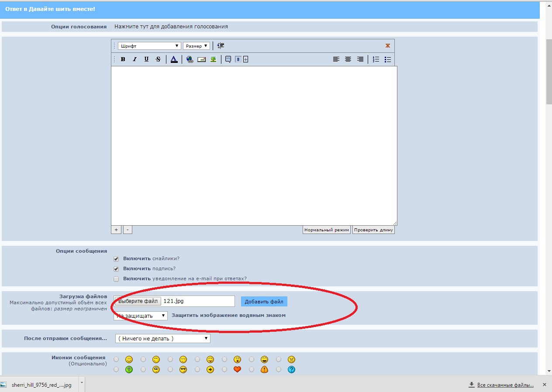
Task: Open the Все скачанные файлы link
Action: (x=506, y=385)
